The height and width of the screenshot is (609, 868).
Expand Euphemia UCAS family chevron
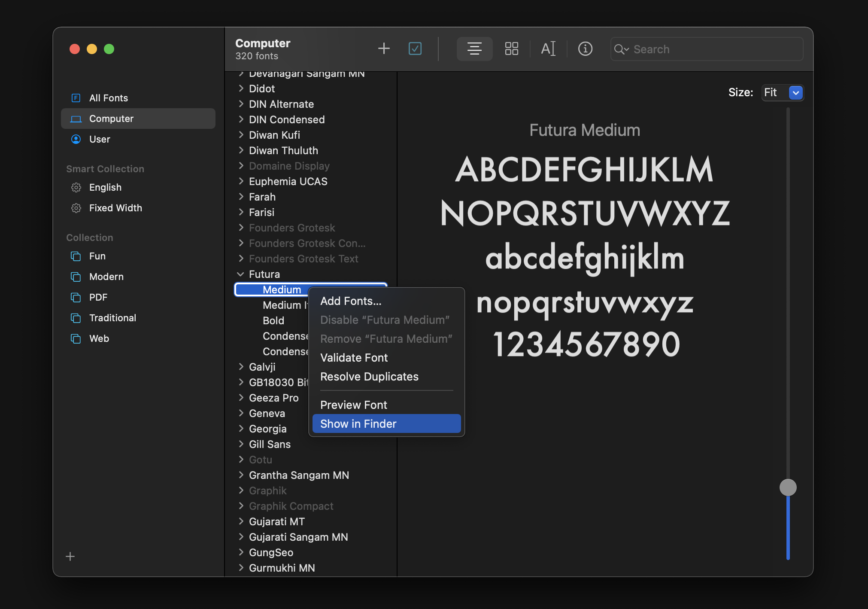click(x=241, y=181)
